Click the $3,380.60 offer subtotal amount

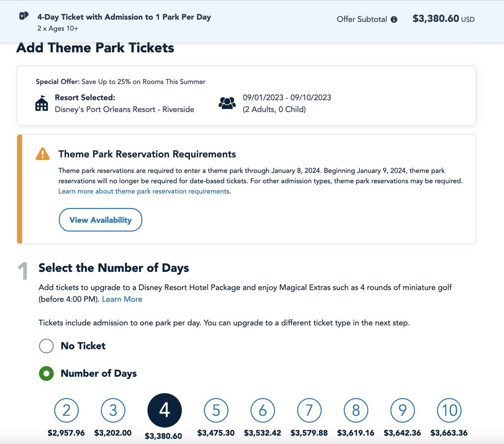(436, 19)
